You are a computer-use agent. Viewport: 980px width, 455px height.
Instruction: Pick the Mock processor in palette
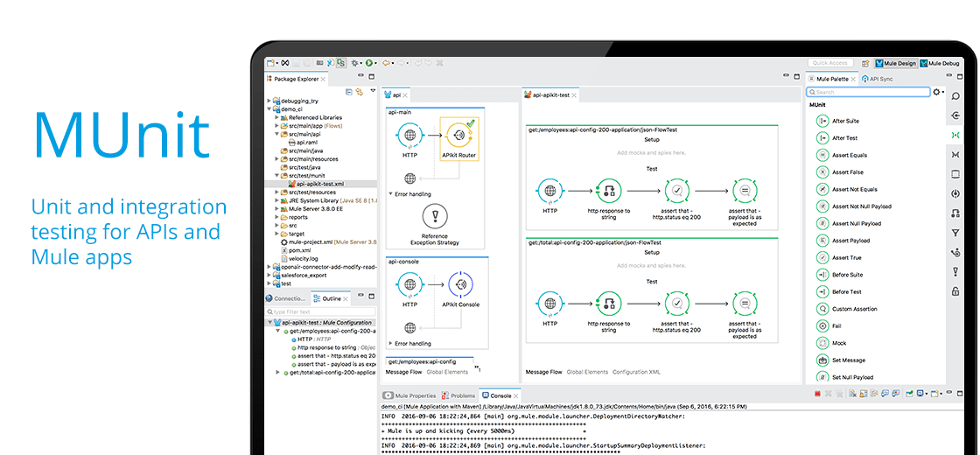coord(832,343)
